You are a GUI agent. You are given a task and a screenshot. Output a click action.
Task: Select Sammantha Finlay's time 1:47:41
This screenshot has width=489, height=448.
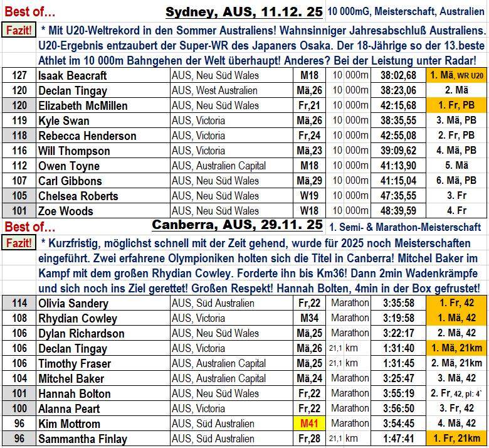tap(398, 439)
